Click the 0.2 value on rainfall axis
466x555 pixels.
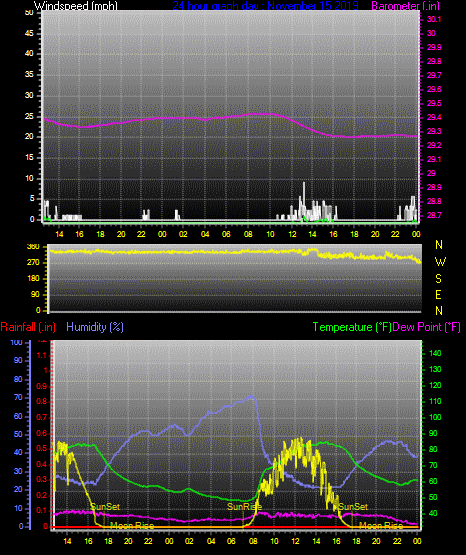tap(42, 495)
